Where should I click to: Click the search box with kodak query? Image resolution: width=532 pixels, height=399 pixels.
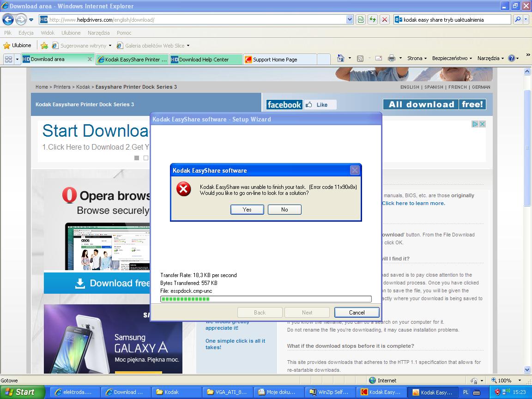[x=452, y=20]
